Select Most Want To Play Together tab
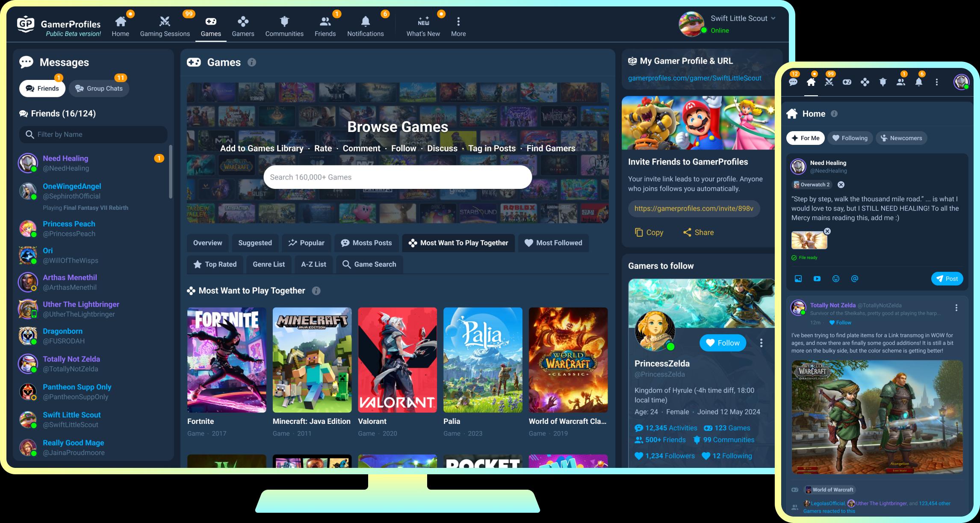This screenshot has width=980, height=523. pos(458,243)
